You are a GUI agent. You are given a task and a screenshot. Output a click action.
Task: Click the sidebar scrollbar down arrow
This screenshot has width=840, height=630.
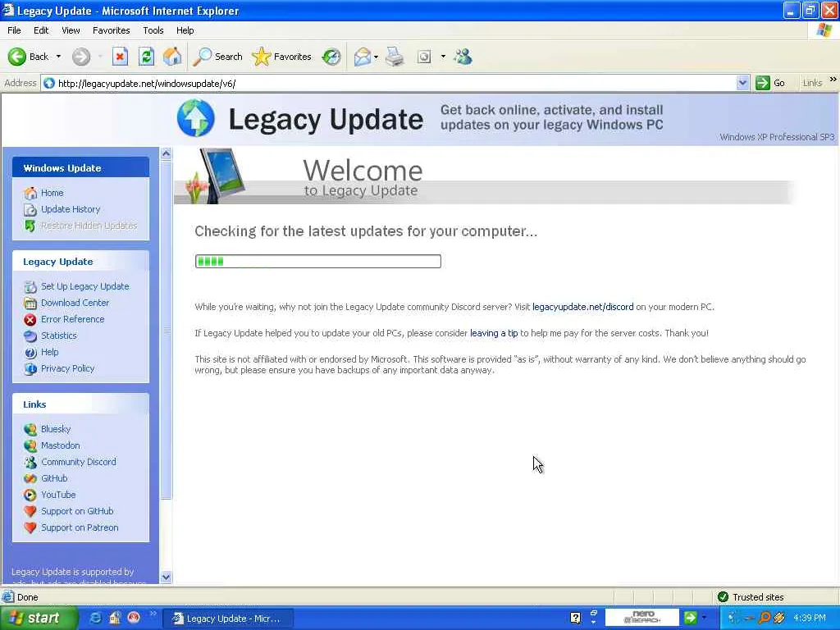166,577
